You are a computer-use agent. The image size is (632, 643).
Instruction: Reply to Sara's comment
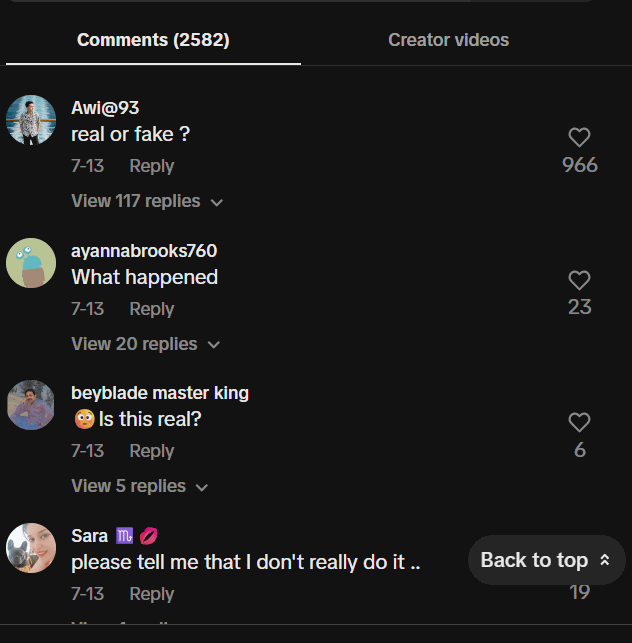click(151, 594)
